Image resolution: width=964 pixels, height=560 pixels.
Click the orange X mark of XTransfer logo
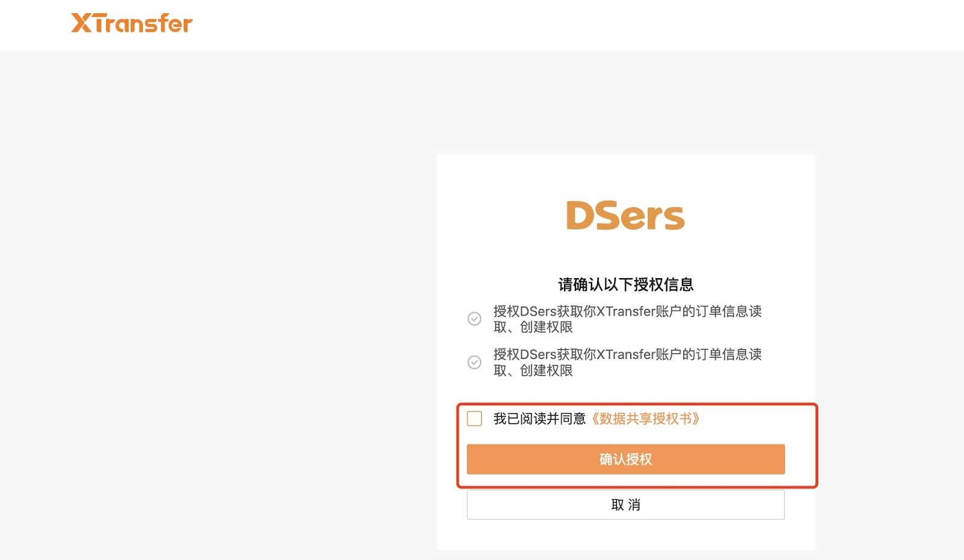coord(81,23)
